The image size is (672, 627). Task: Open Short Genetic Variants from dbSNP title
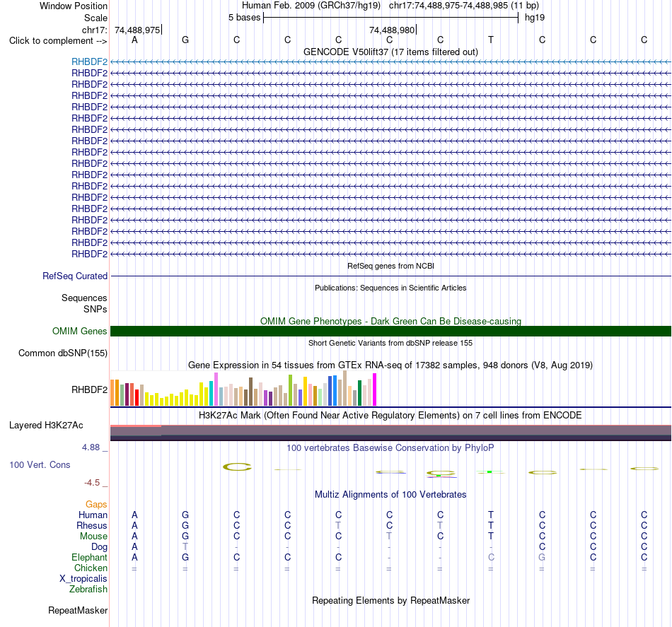(x=390, y=343)
